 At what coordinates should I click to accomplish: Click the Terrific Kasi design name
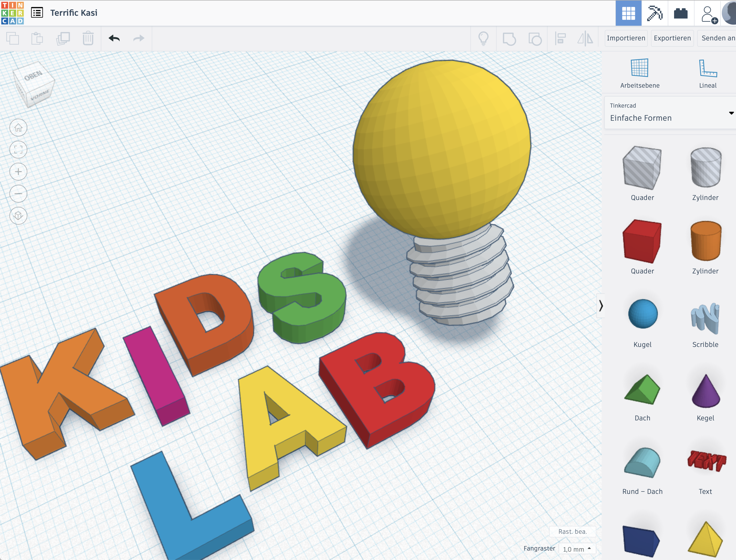[74, 13]
